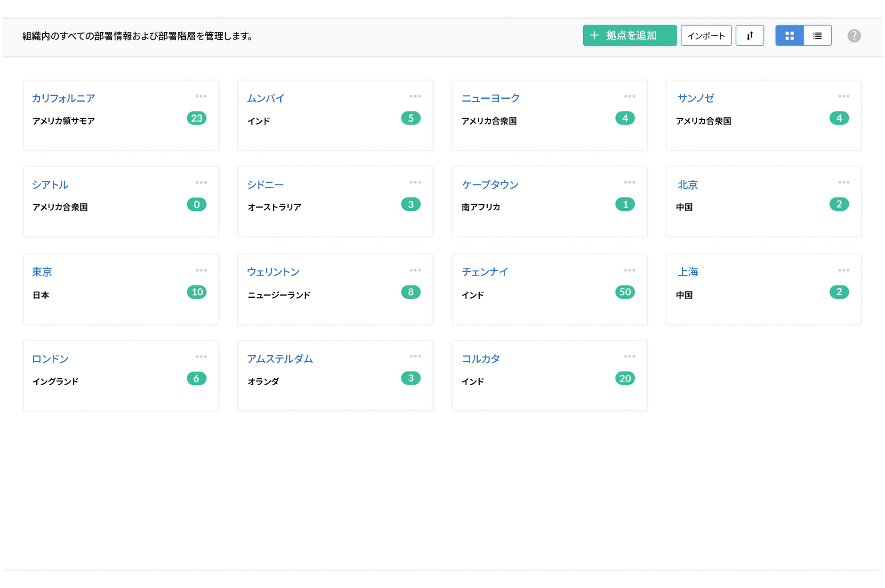885x588 pixels.
Task: Select the grid view icon
Action: [789, 35]
